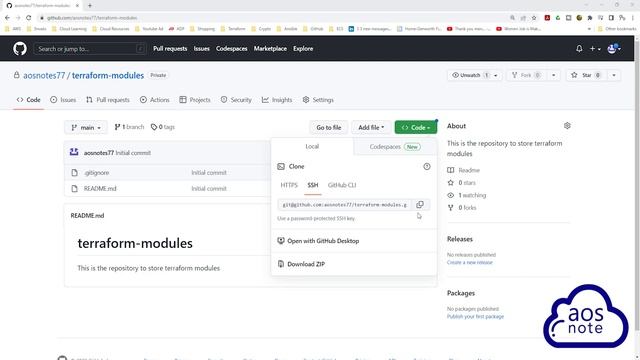Click the browser back arrow
This screenshot has height=360, width=640.
[x=7, y=18]
